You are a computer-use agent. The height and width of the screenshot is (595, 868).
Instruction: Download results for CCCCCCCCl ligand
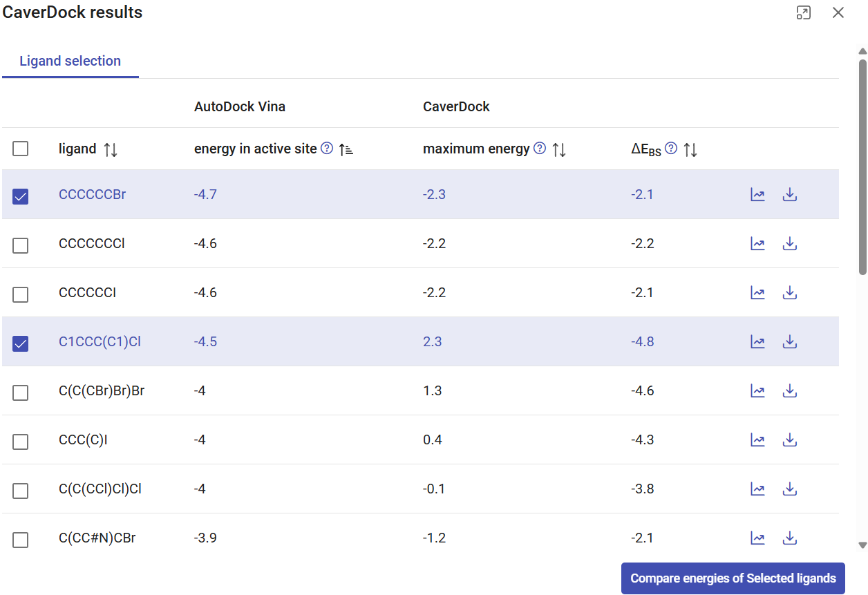tap(790, 244)
